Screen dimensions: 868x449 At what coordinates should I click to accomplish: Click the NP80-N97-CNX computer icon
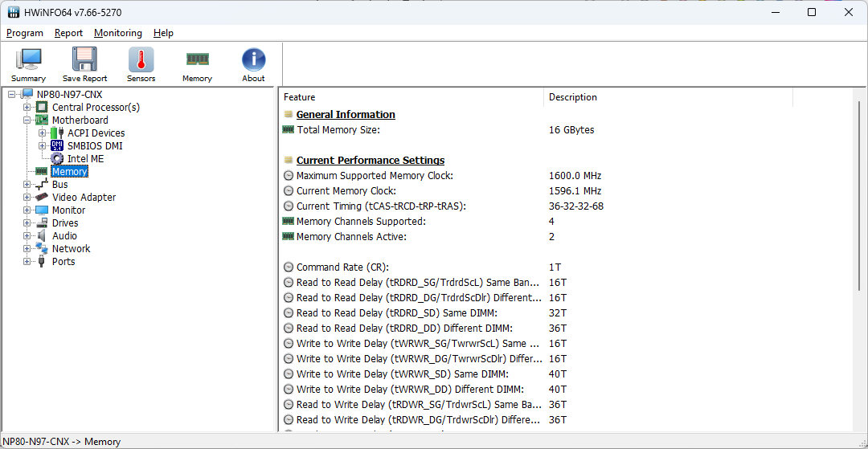click(x=27, y=95)
